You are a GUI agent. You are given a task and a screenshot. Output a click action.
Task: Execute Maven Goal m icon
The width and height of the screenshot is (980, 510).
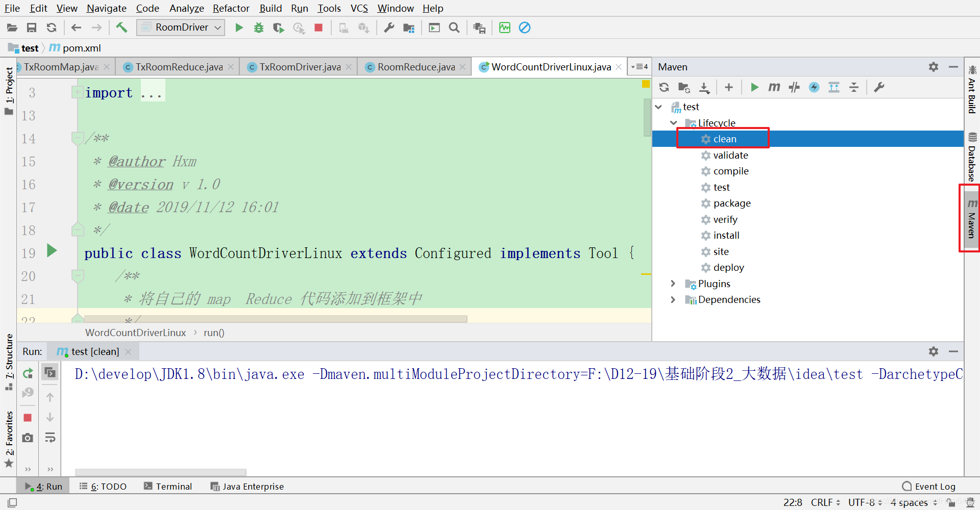click(x=774, y=87)
